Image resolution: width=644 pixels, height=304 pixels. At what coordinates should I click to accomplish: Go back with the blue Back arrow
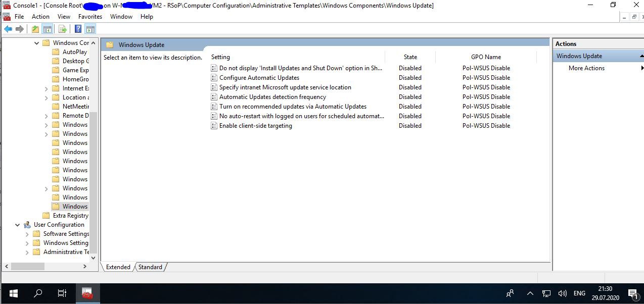pyautogui.click(x=8, y=29)
